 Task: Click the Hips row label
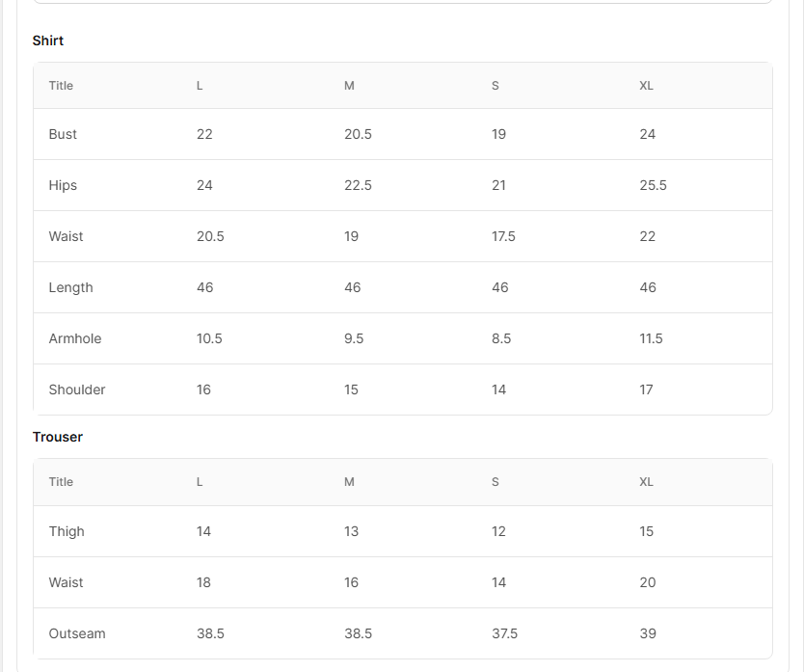(63, 185)
